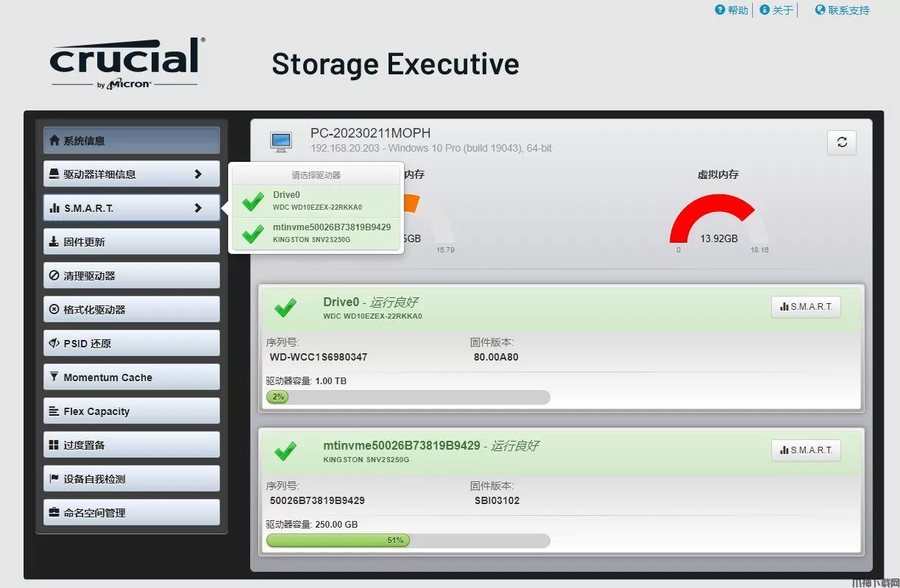The height and width of the screenshot is (588, 900).
Task: Choose Drive0 WDC in drive popup
Action: tap(316, 201)
